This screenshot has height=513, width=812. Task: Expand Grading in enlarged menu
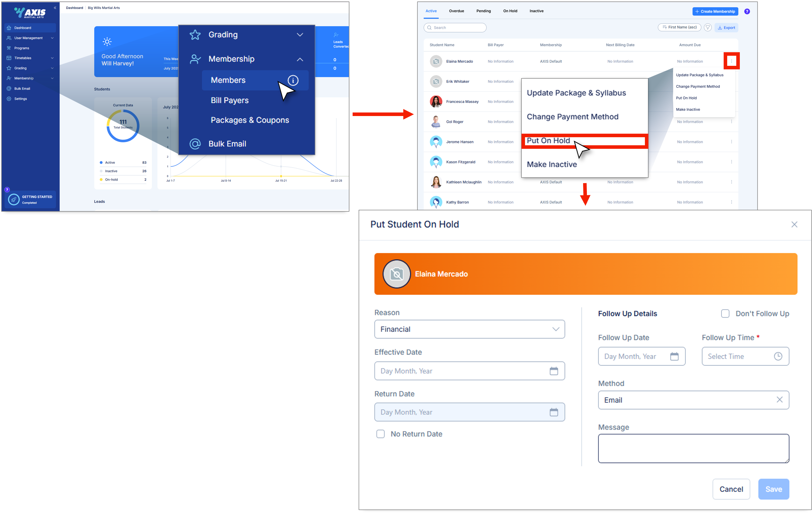(x=299, y=35)
